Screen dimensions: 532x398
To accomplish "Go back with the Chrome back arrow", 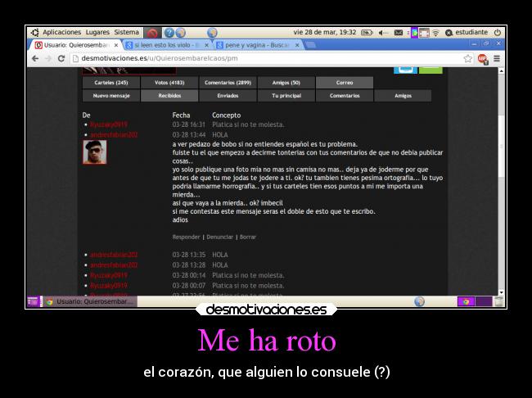I will point(35,58).
